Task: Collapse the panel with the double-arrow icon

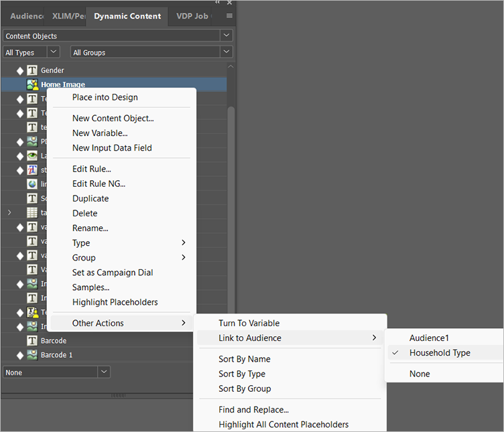Action: [x=218, y=2]
